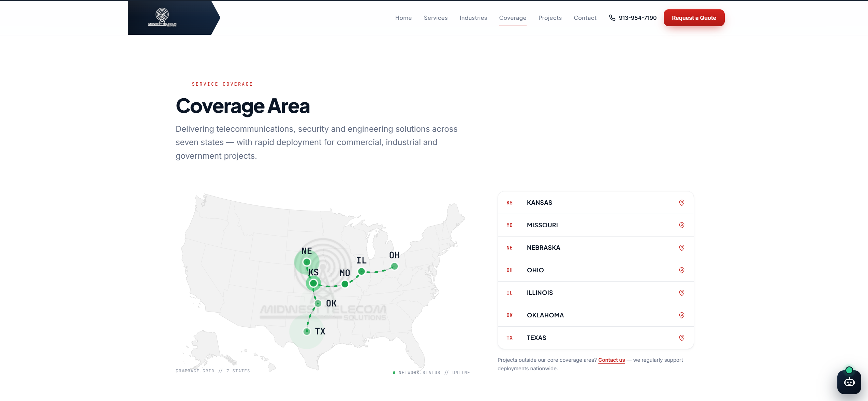
Task: Open the chatbot assistant icon
Action: [849, 382]
